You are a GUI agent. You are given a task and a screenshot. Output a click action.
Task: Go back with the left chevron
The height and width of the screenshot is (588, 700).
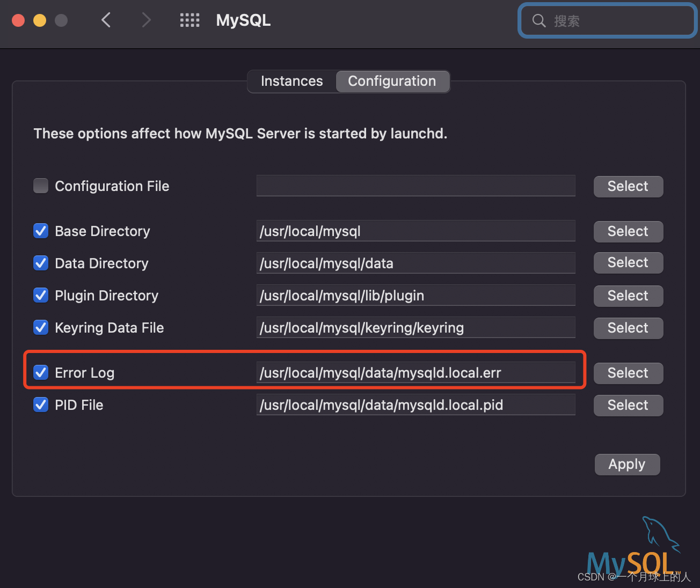pyautogui.click(x=106, y=20)
